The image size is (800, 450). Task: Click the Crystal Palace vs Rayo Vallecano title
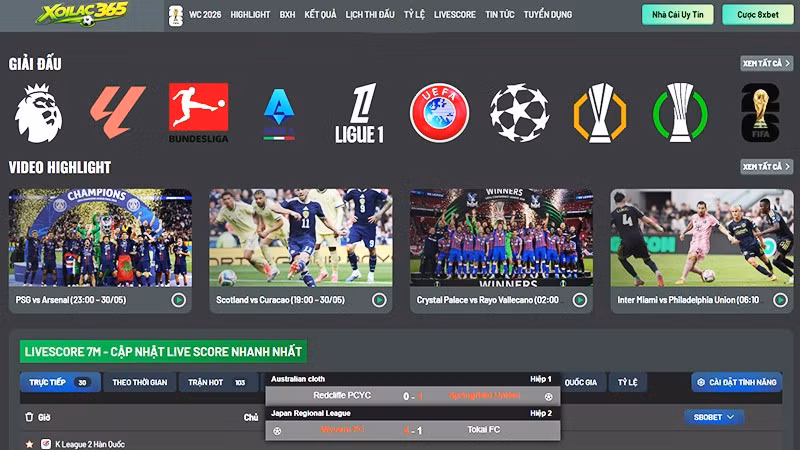click(487, 300)
